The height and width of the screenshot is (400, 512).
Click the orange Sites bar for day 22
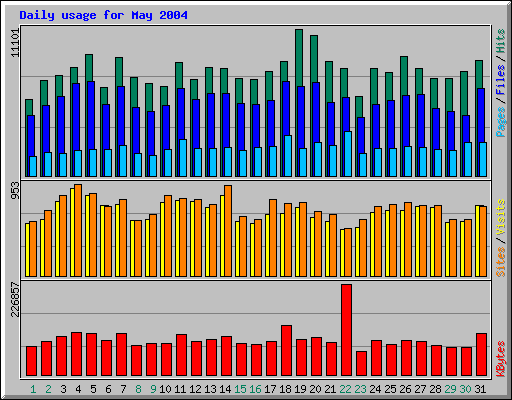pyautogui.click(x=348, y=253)
